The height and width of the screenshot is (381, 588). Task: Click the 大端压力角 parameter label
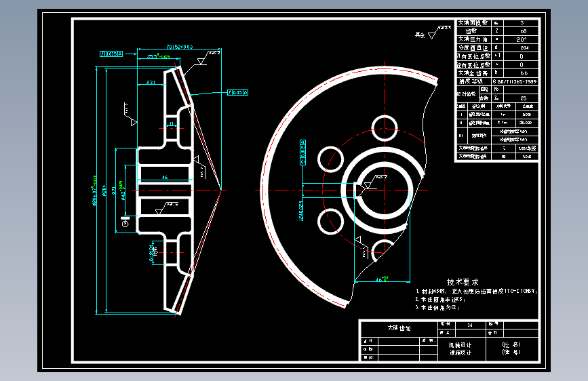473,39
